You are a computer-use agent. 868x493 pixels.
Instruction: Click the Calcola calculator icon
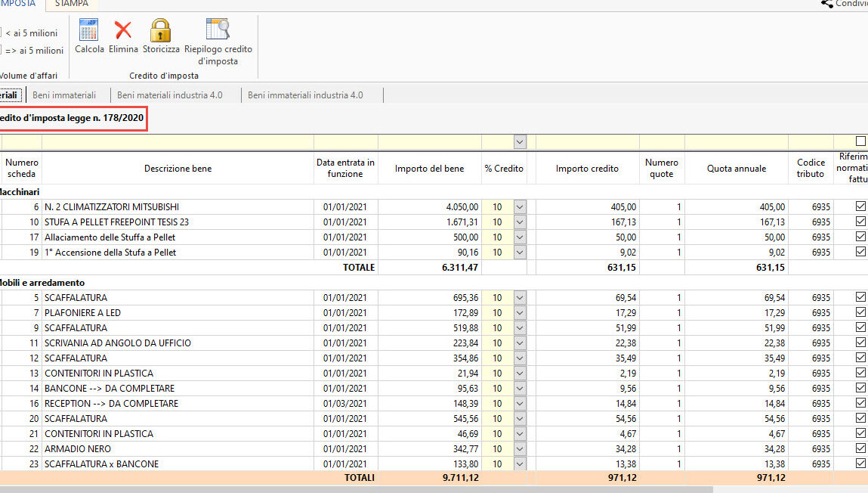click(89, 30)
